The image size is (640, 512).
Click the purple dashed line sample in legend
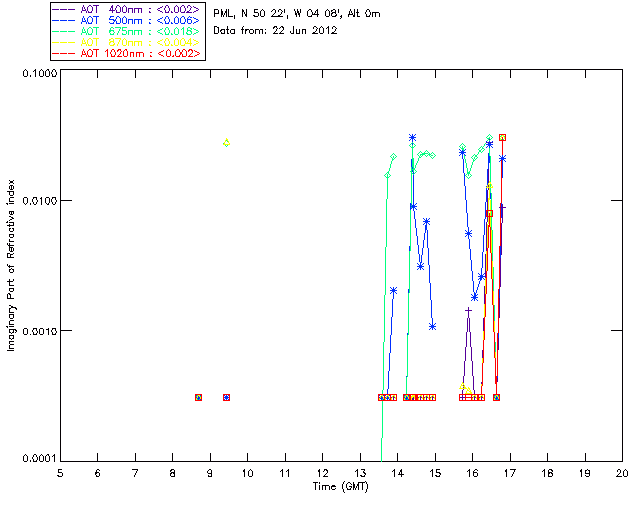click(x=64, y=9)
